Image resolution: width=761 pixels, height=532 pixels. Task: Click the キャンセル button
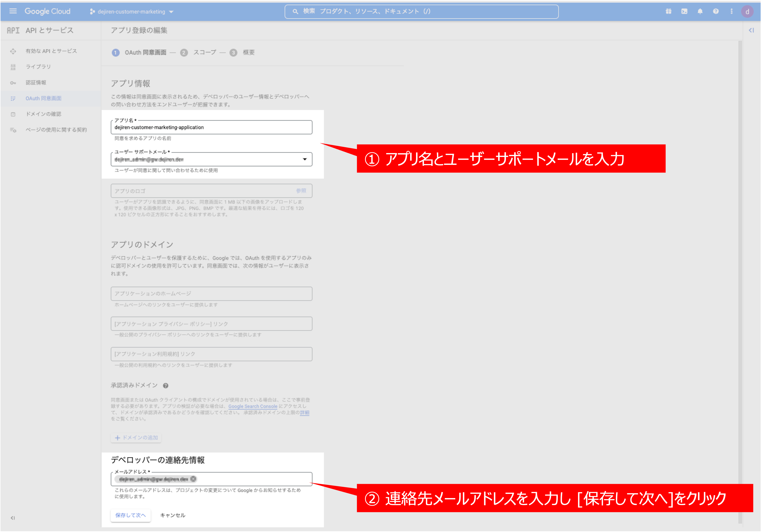click(x=173, y=515)
